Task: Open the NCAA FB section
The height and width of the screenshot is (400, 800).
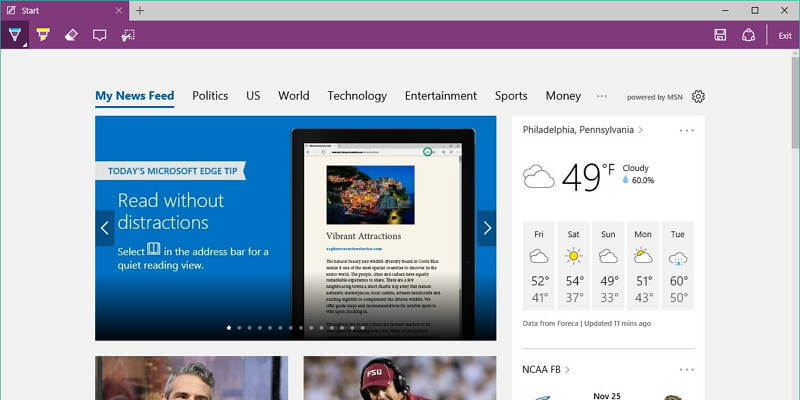Action: 546,369
